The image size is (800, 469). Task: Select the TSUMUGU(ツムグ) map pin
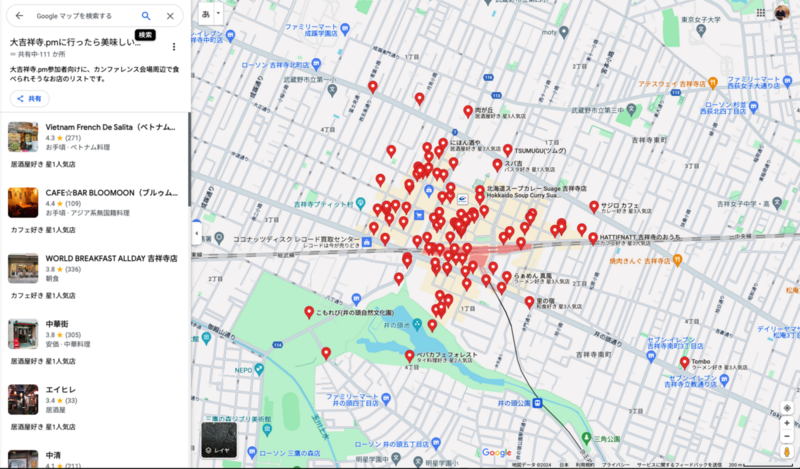pyautogui.click(x=508, y=150)
